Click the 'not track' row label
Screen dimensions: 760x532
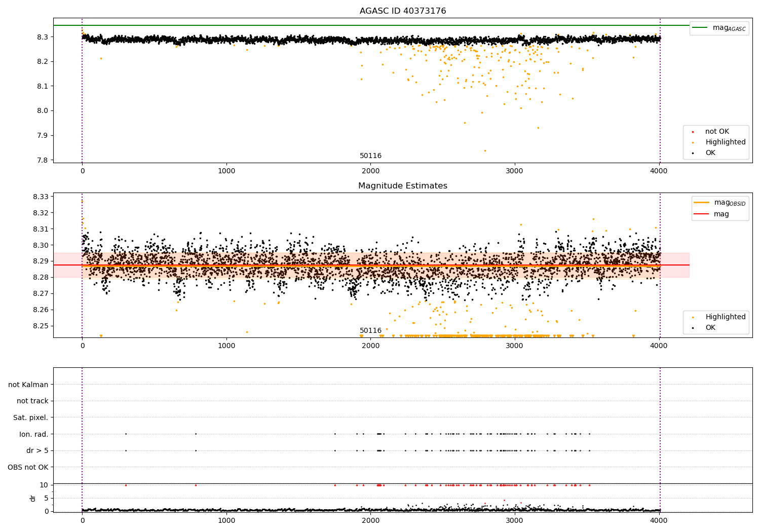(32, 401)
